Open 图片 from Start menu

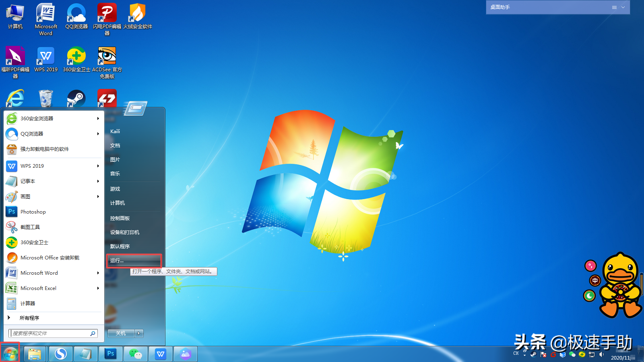coord(134,159)
